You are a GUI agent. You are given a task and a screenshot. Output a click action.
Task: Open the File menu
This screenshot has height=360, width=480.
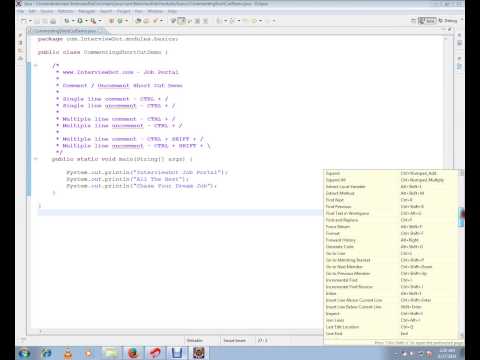point(21,11)
